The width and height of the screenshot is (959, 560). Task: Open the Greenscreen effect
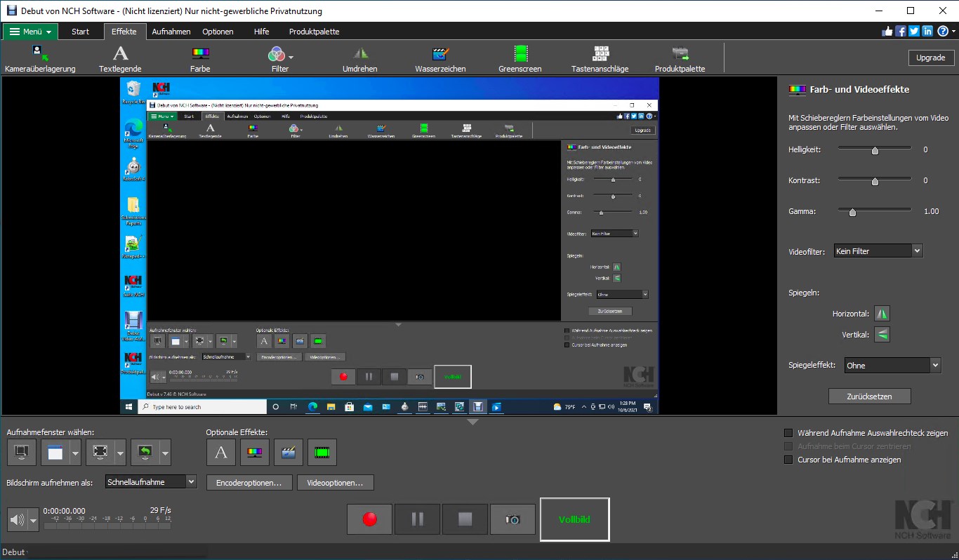pyautogui.click(x=520, y=58)
